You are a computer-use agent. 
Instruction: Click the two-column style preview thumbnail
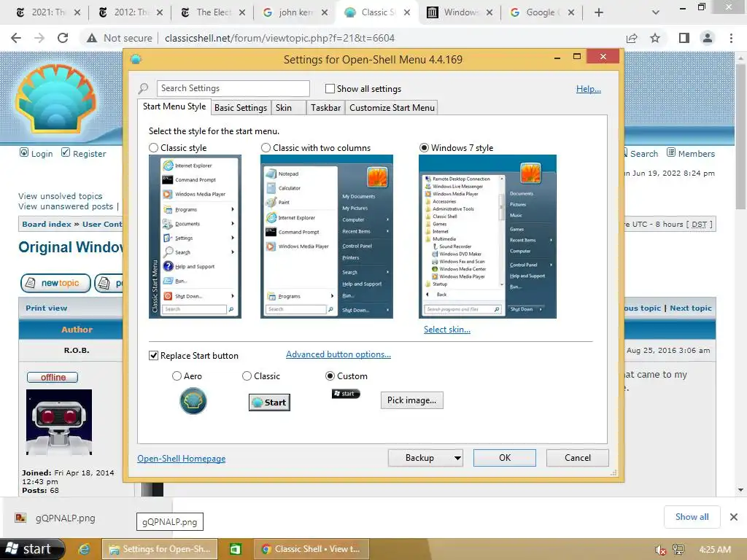tap(326, 237)
